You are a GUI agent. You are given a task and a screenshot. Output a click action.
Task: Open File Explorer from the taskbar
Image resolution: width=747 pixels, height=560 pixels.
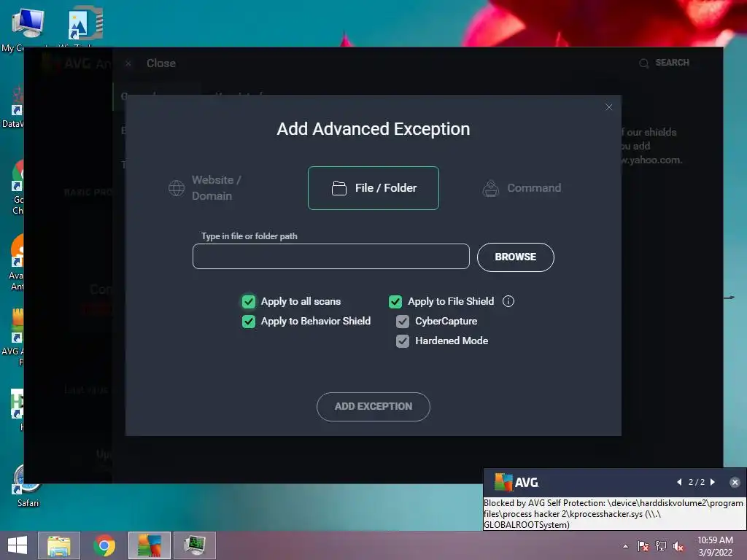tap(59, 545)
